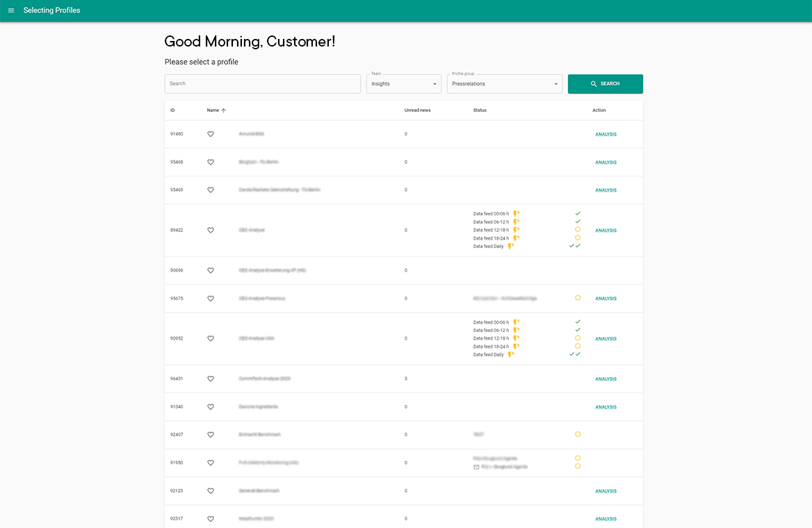Image resolution: width=812 pixels, height=528 pixels.
Task: Click the yellow circle status for profile 95675
Action: [578, 298]
